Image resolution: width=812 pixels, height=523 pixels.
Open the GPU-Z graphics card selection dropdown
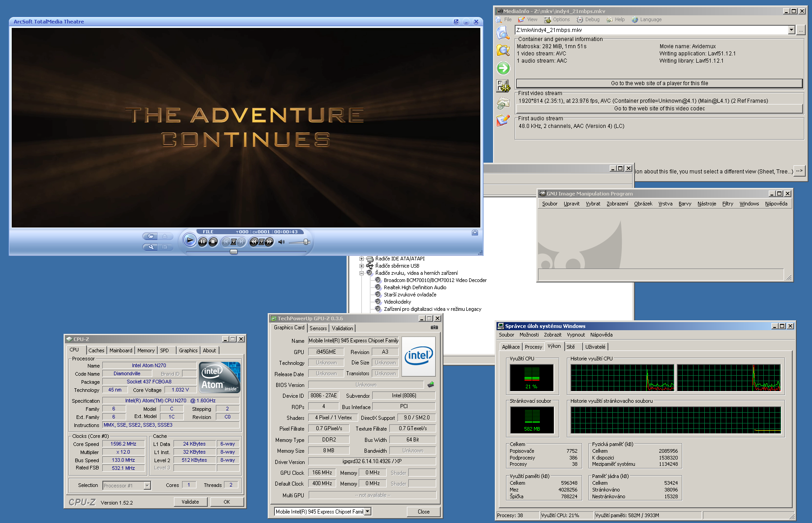tap(368, 511)
